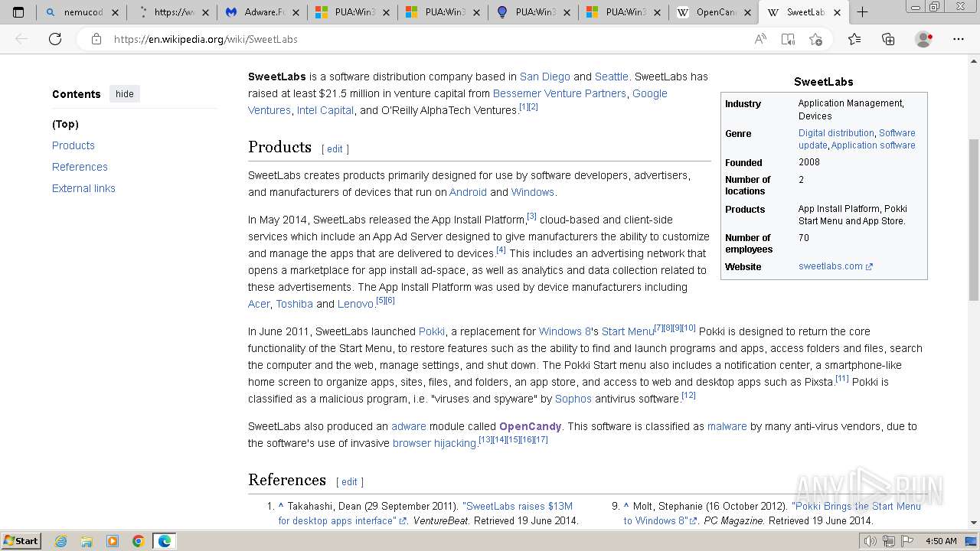980x551 pixels.
Task: Open the browser profile avatar
Action: click(924, 39)
